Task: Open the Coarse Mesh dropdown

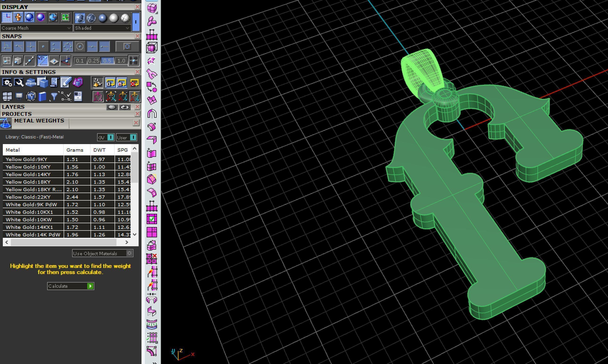Action: (36, 28)
